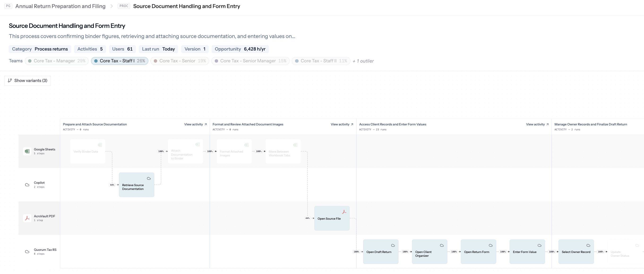Click the cloud icon on Open Client Organizer
Screen dimensions: 644x274
442,245
